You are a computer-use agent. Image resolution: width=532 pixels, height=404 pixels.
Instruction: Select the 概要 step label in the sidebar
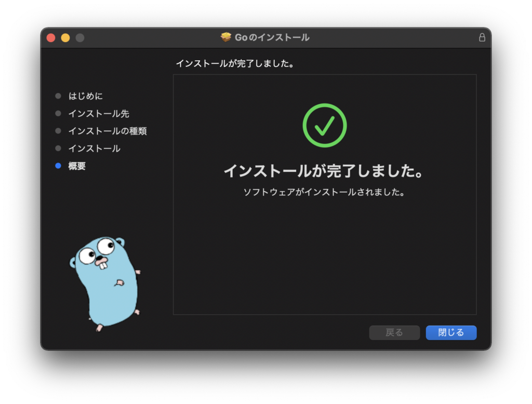click(77, 166)
